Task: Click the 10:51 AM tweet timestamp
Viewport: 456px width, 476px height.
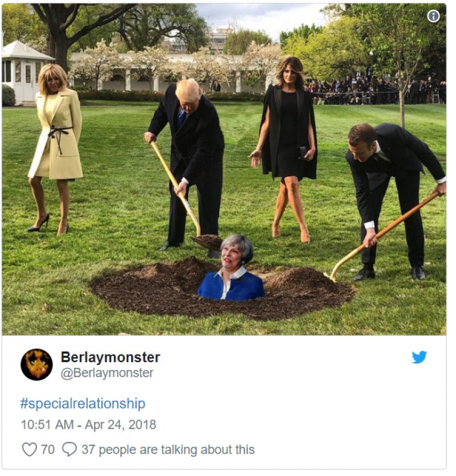Action: (x=48, y=425)
